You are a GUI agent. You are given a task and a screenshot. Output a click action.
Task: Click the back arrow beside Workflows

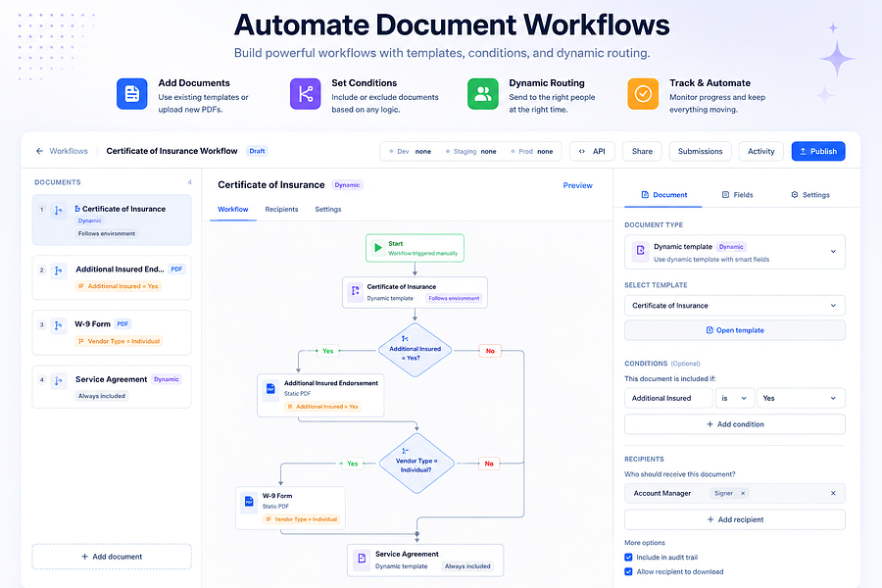[39, 151]
